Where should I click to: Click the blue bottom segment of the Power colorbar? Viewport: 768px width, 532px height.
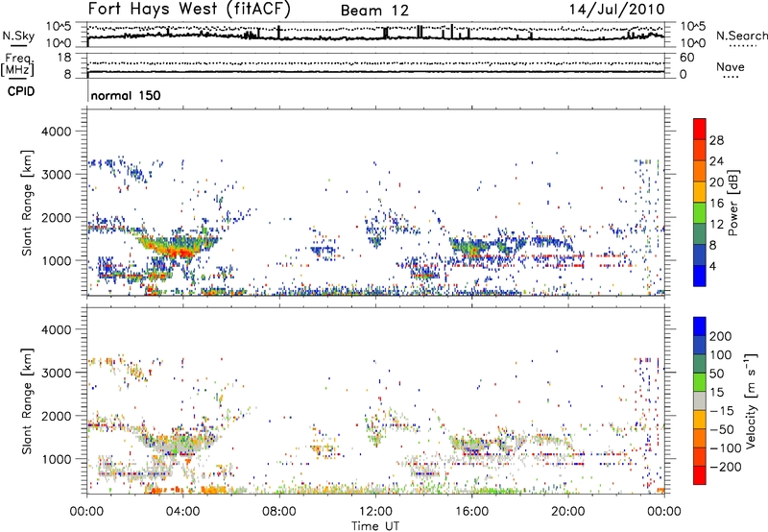coord(700,276)
